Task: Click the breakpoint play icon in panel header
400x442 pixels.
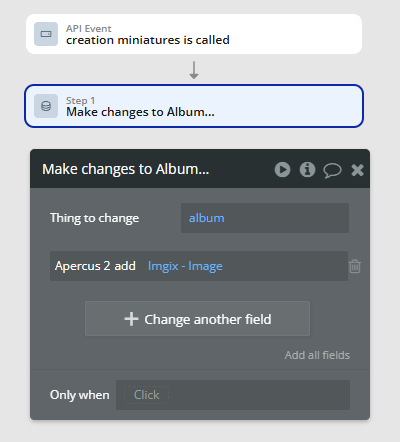Action: 282,169
